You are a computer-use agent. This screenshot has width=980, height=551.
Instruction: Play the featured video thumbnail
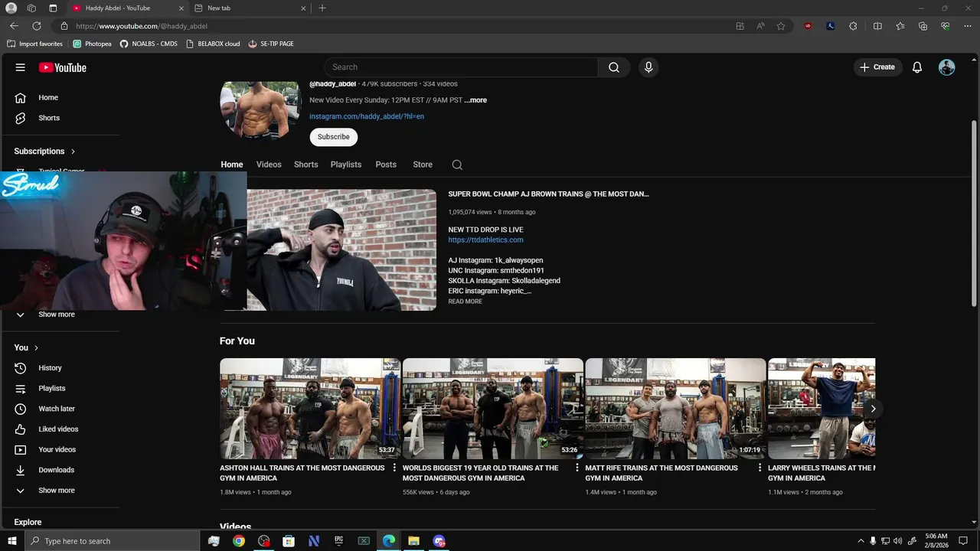341,250
